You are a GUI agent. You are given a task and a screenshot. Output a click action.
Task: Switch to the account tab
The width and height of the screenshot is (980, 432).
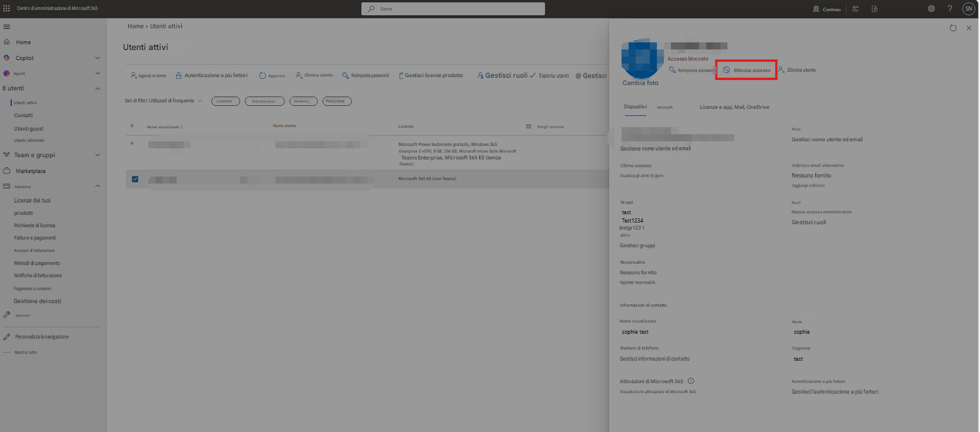point(665,107)
